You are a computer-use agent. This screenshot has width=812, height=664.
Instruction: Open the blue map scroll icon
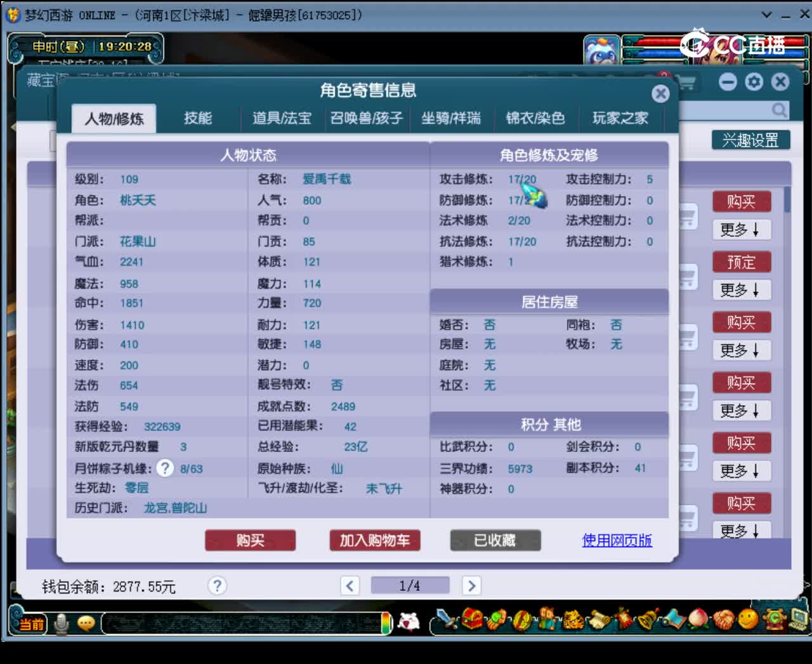(x=674, y=620)
